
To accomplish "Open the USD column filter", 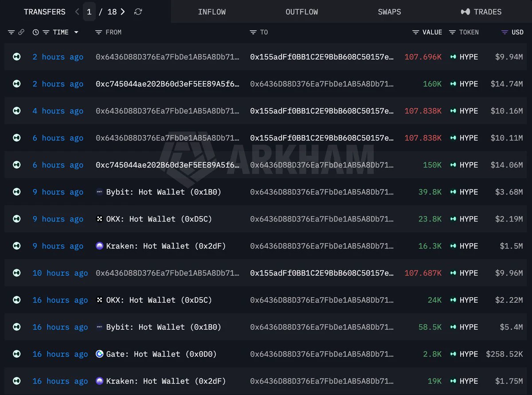I will coord(505,32).
